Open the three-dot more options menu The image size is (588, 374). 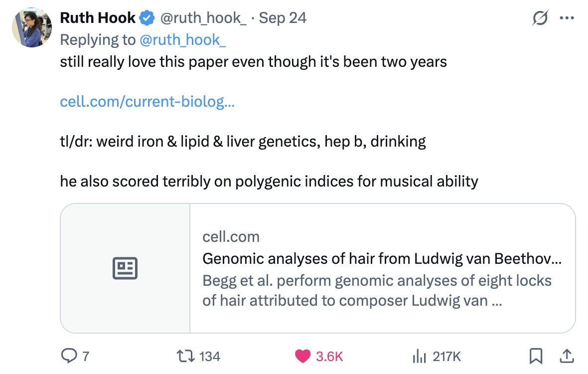point(567,18)
